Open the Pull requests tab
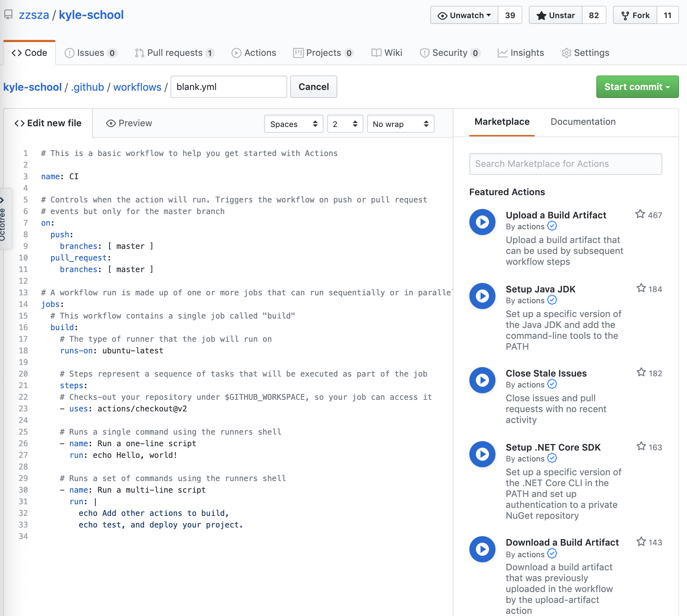This screenshot has width=687, height=616. pyautogui.click(x=174, y=53)
